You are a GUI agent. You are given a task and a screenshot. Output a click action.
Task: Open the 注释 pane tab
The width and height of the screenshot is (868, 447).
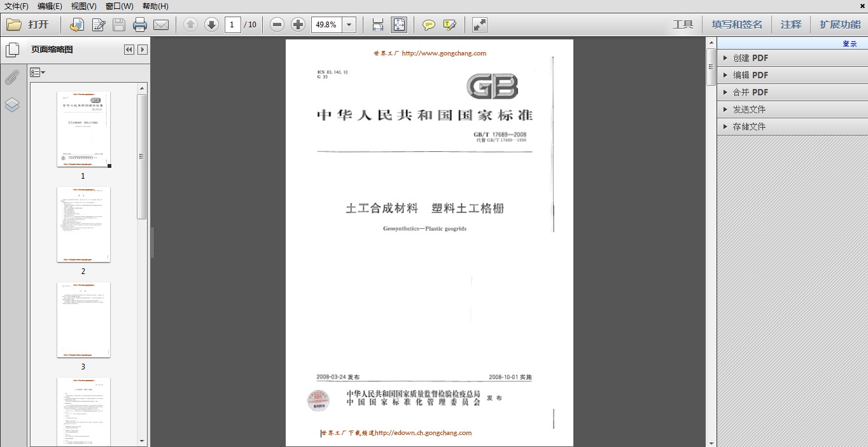pyautogui.click(x=791, y=25)
